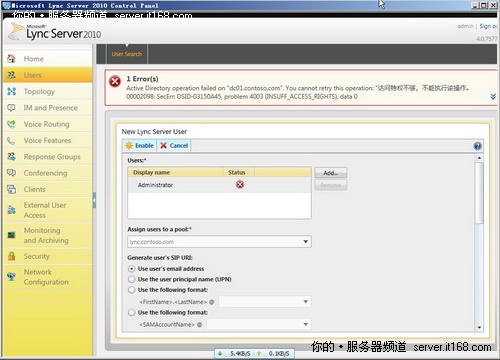The height and width of the screenshot is (360, 500).
Task: Select the Topology icon
Action: pyautogui.click(x=11, y=91)
